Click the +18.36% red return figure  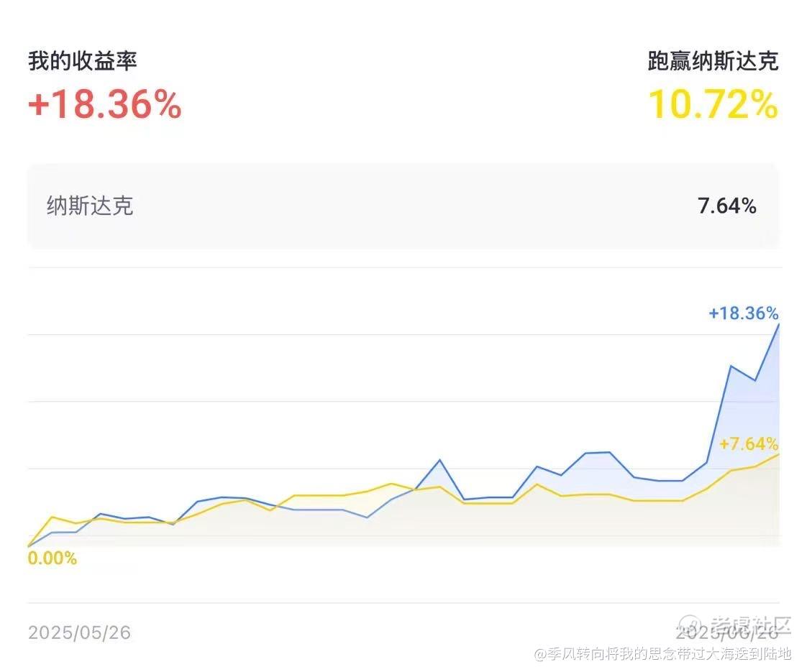click(105, 104)
